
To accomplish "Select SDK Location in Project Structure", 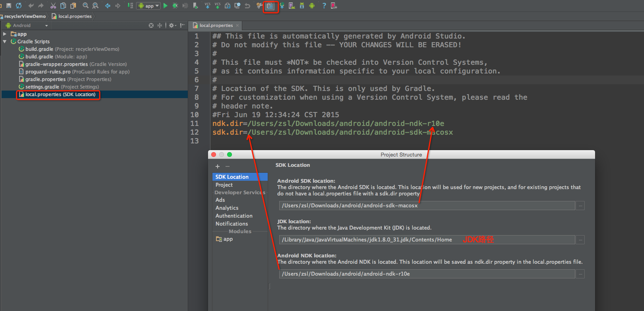I will [x=240, y=177].
